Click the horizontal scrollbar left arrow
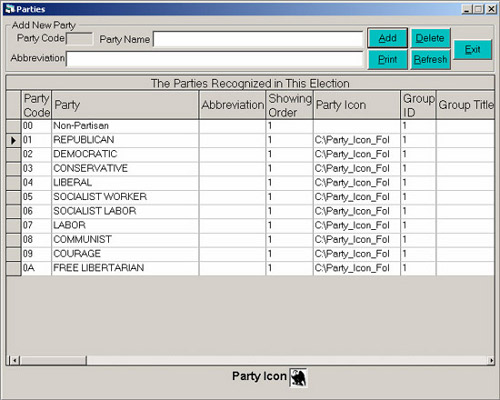Screen dimensions: 500x400 coord(14,360)
